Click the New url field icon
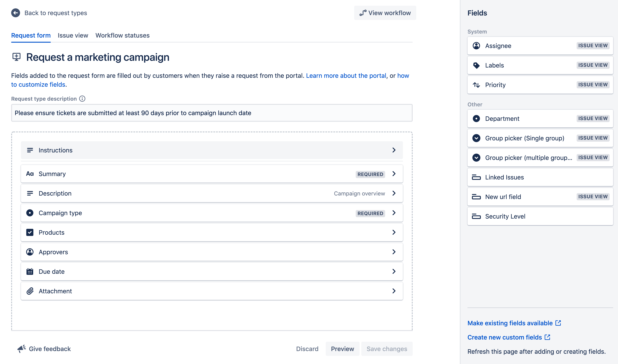618x364 pixels. point(476,197)
